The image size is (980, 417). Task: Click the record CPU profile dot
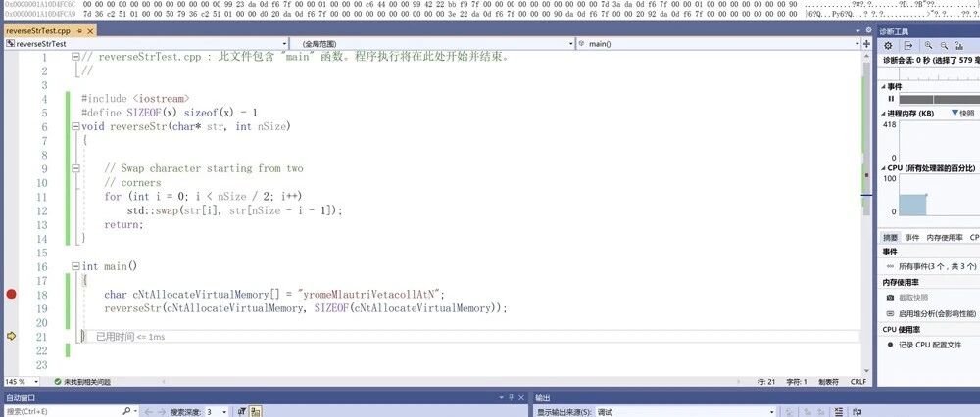[x=891, y=345]
